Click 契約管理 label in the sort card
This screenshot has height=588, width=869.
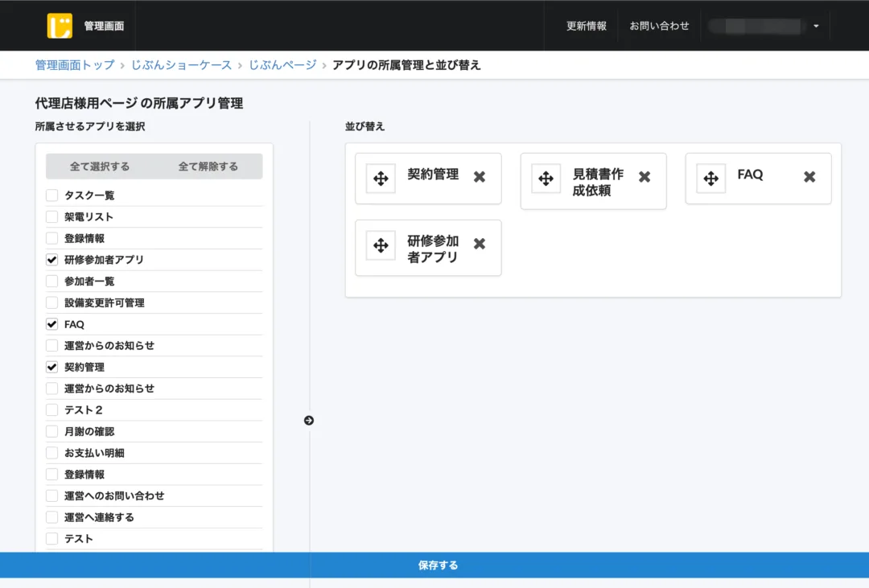433,174
